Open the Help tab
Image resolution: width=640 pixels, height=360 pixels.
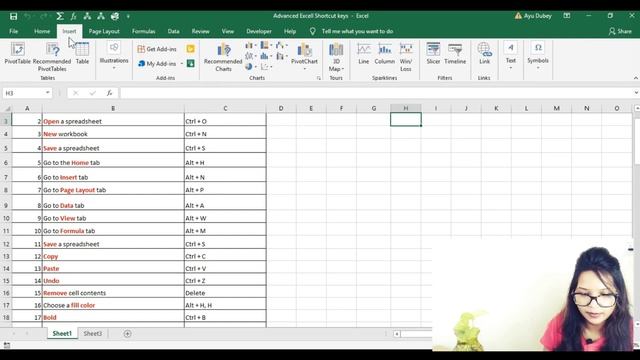click(x=290, y=31)
